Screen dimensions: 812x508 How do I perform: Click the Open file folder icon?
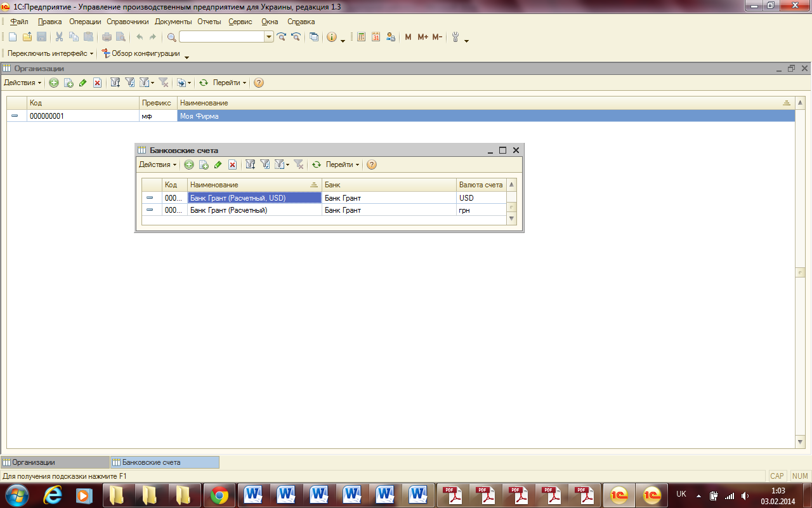click(27, 37)
